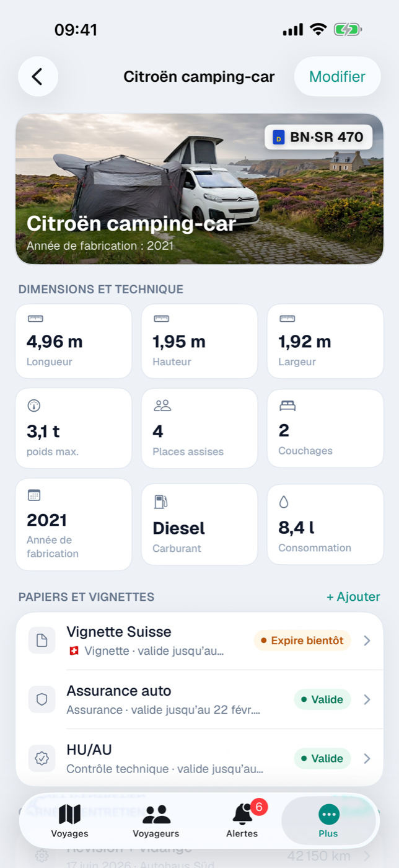Go back with the chevron arrow button
The image size is (399, 868).
38,76
